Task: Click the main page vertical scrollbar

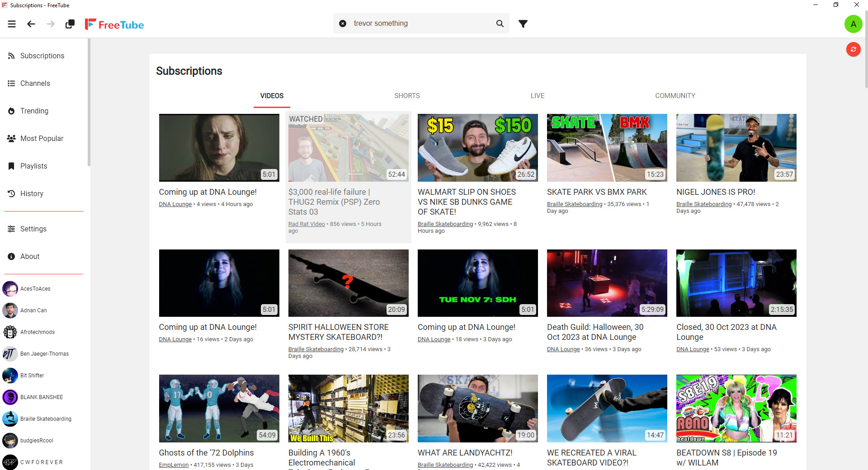Action: [x=866, y=50]
